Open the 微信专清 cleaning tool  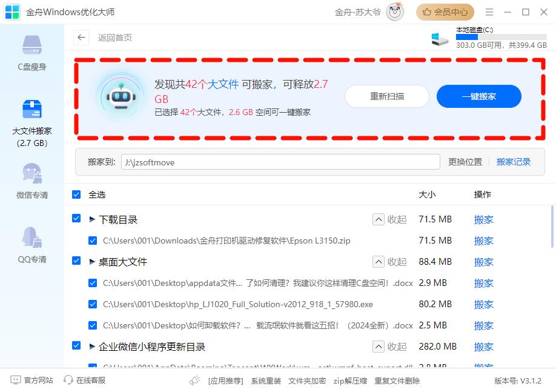coord(32,174)
